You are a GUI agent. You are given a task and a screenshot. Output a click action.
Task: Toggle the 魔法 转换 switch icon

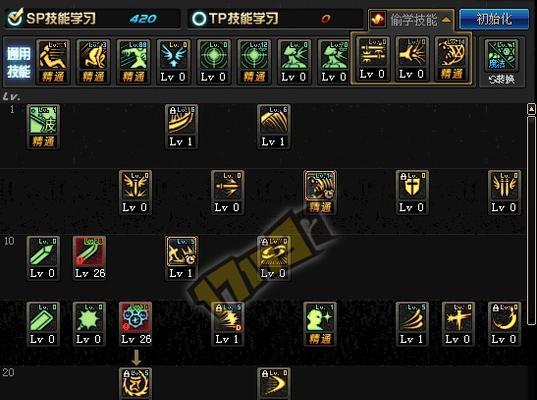pos(502,62)
